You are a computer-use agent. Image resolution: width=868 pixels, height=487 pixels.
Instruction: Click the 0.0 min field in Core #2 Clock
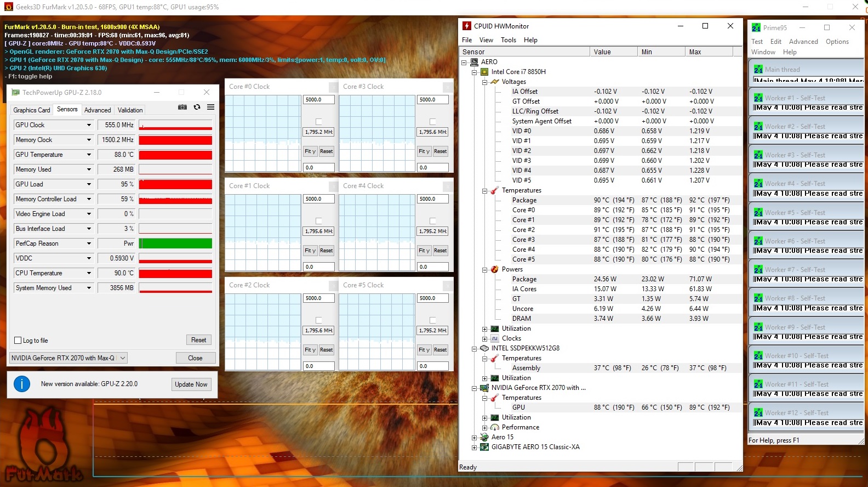pos(319,366)
